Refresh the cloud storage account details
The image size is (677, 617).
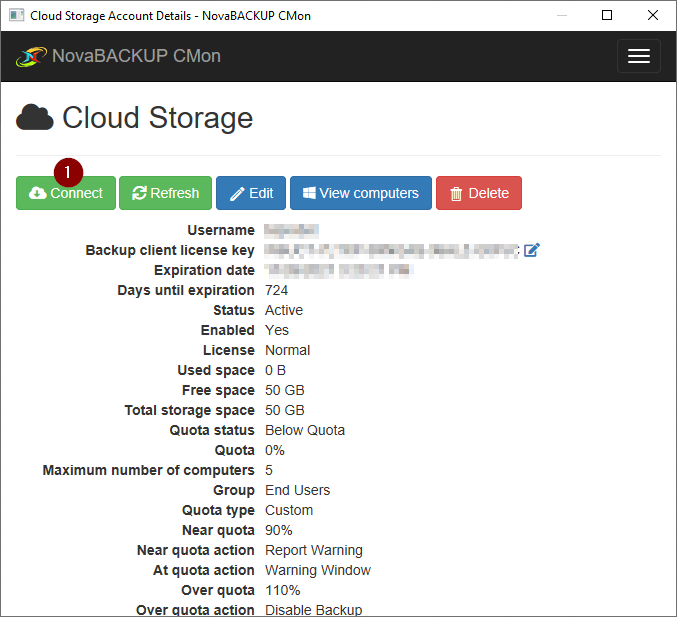[165, 193]
